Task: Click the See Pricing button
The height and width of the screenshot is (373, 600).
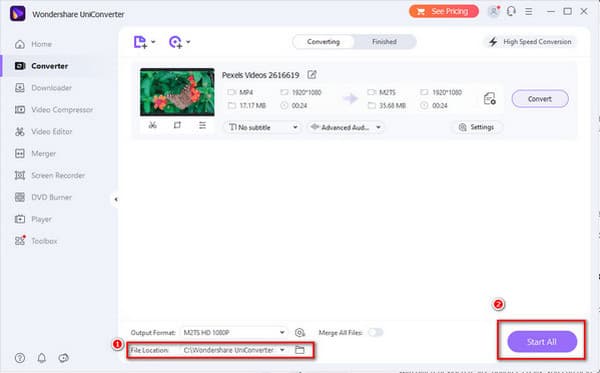Action: point(443,11)
